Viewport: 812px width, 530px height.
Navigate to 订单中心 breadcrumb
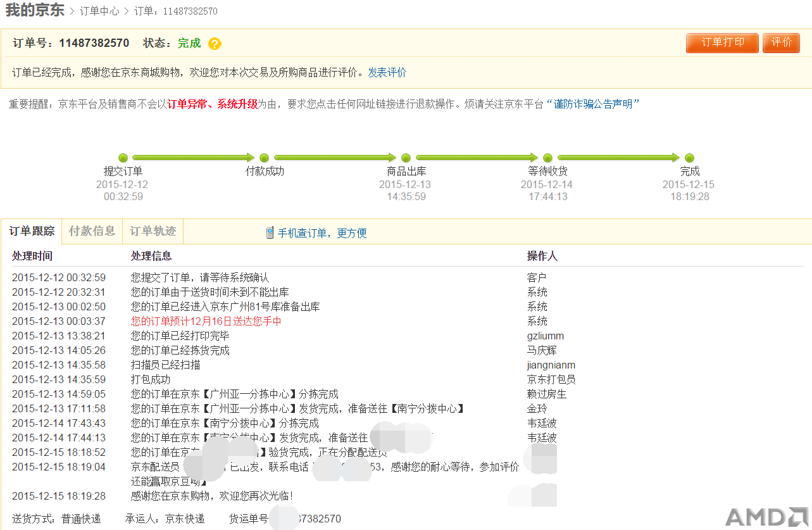99,11
